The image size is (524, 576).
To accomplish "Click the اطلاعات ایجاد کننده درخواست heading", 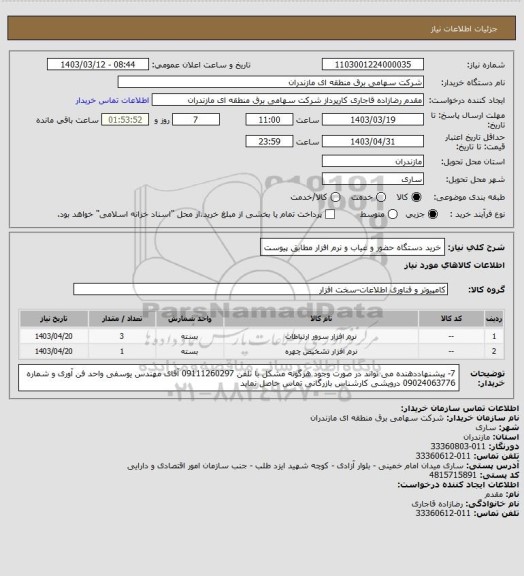I will pyautogui.click(x=458, y=485).
